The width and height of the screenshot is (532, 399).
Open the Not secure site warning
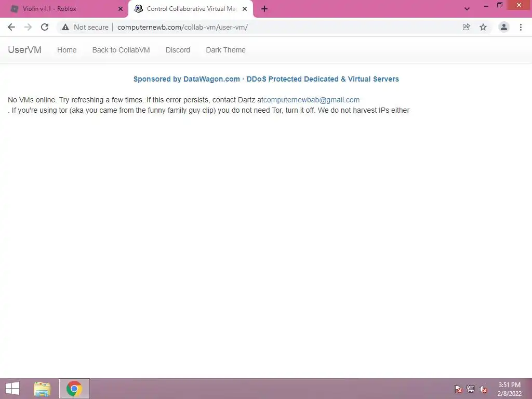click(85, 27)
